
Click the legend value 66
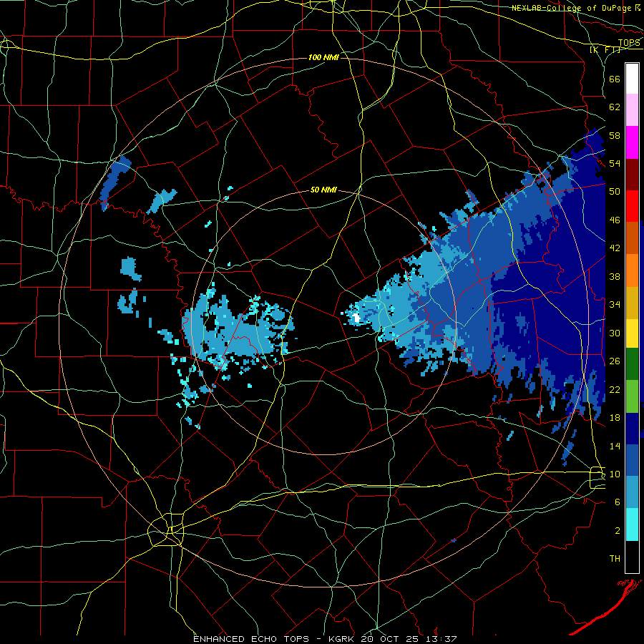tap(615, 79)
